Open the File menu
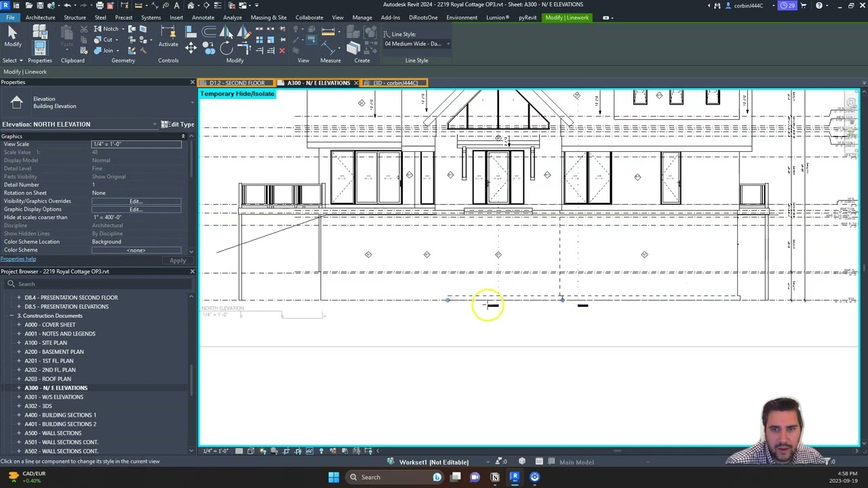This screenshot has height=488, width=868. 10,18
